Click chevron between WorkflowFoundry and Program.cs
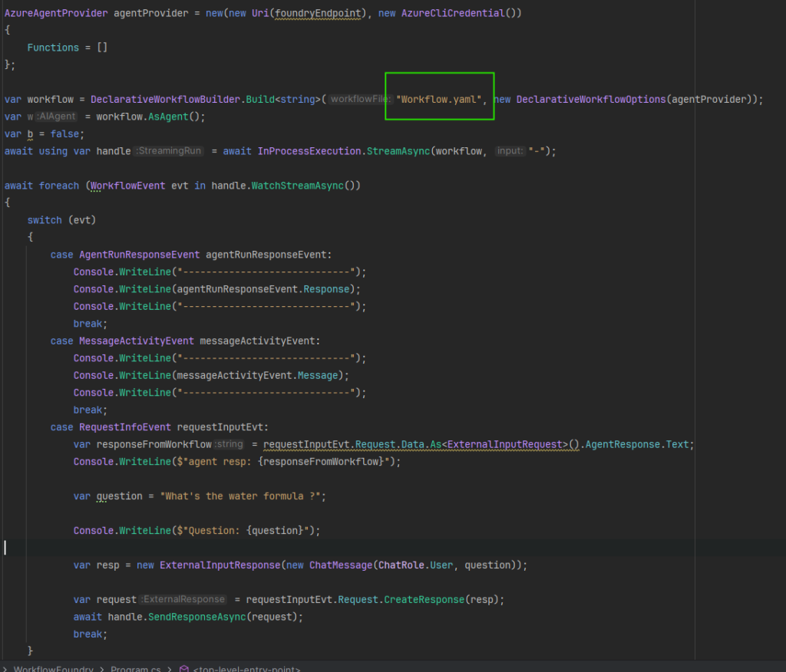 click(101, 668)
